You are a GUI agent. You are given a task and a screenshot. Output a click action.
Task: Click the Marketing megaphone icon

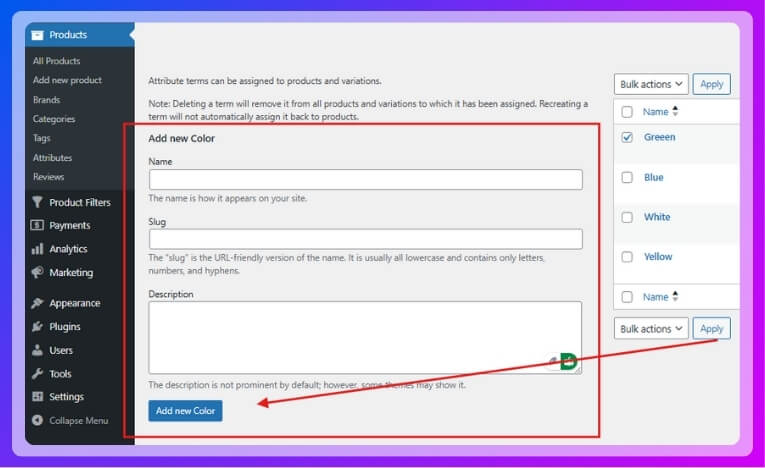click(x=38, y=273)
